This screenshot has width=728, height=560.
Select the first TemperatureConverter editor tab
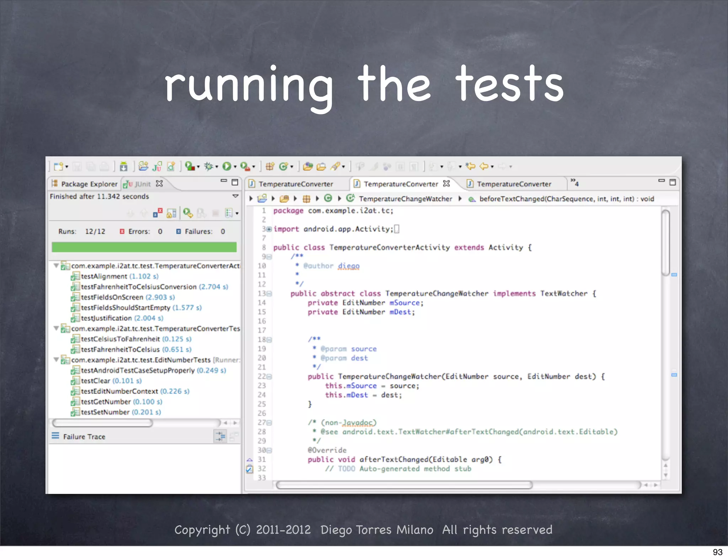295,184
